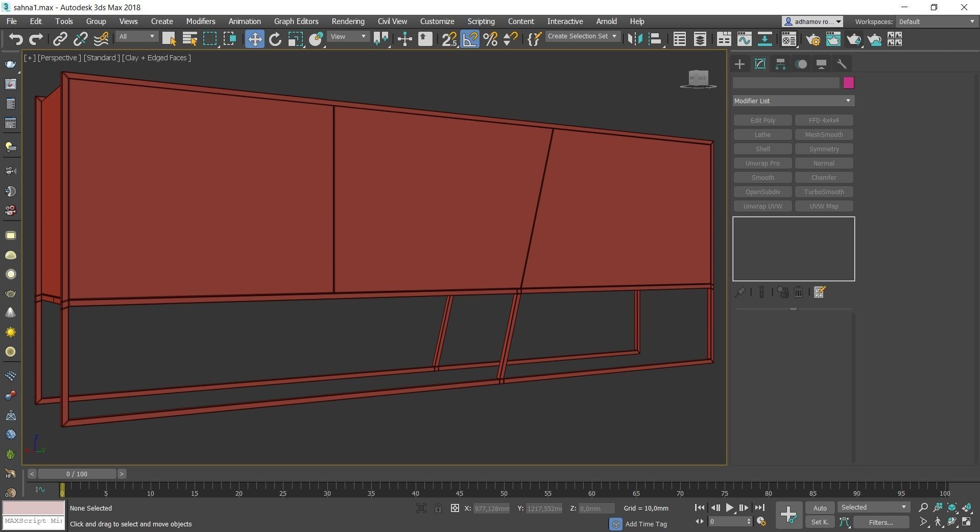
Task: Click the 0 / 100 time slider
Action: (77, 474)
